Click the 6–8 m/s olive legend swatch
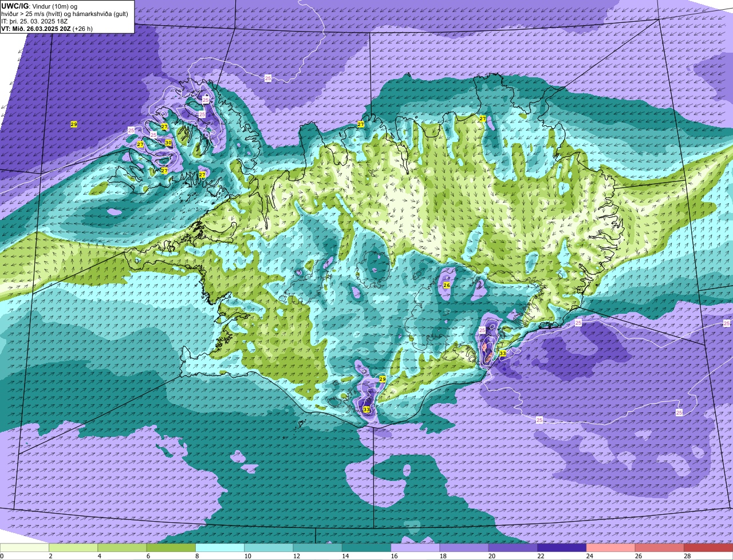 pos(171,547)
